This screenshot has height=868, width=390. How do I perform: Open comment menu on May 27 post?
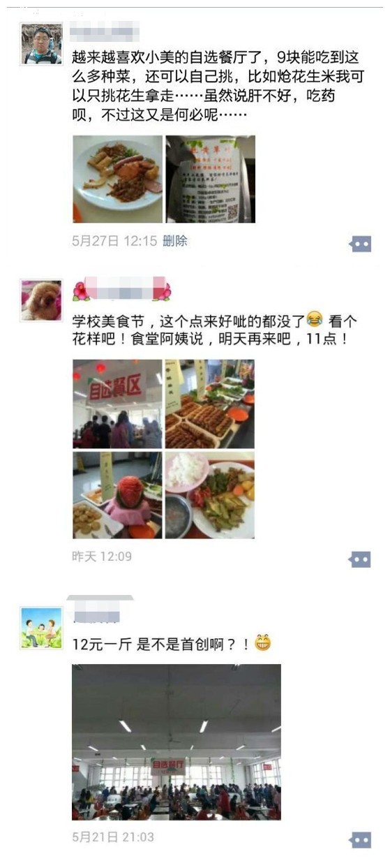tap(360, 244)
